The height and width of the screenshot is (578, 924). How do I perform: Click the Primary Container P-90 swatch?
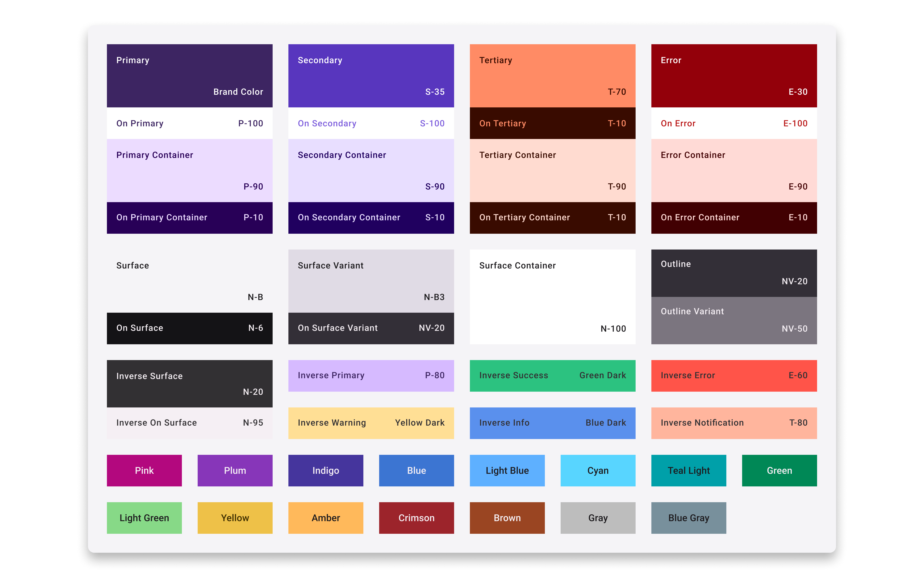pos(189,170)
